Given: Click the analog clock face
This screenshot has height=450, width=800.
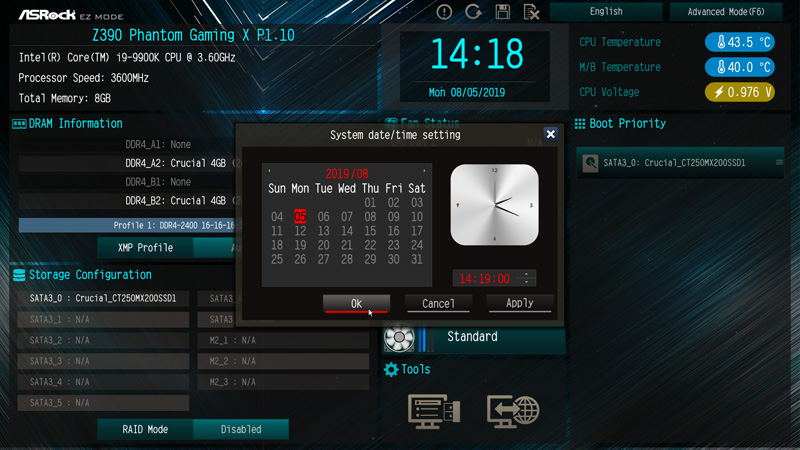Looking at the screenshot, I should [494, 205].
